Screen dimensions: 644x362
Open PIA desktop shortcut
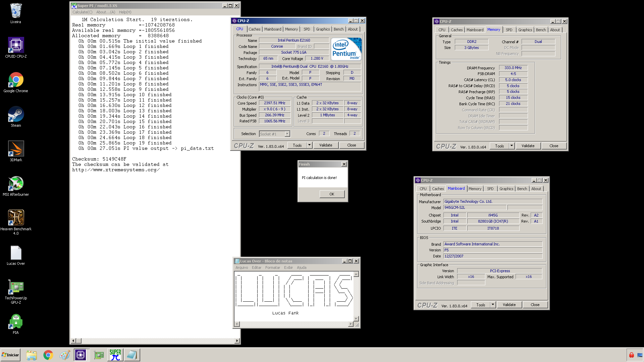16,324
